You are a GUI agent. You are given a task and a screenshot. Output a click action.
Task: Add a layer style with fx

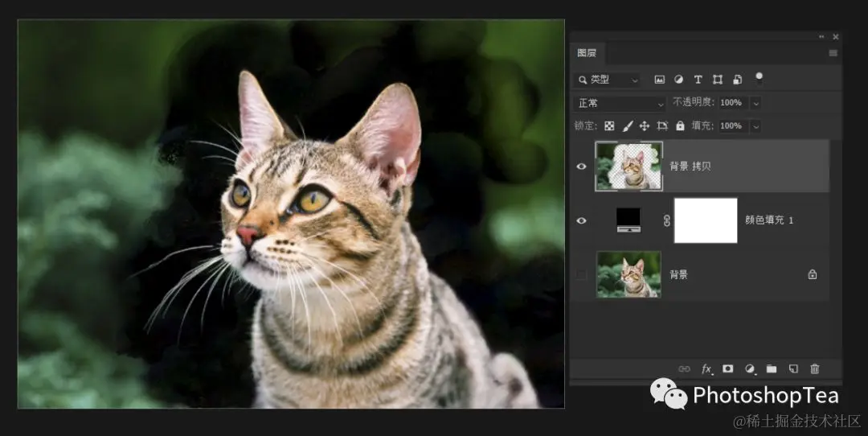coord(707,369)
